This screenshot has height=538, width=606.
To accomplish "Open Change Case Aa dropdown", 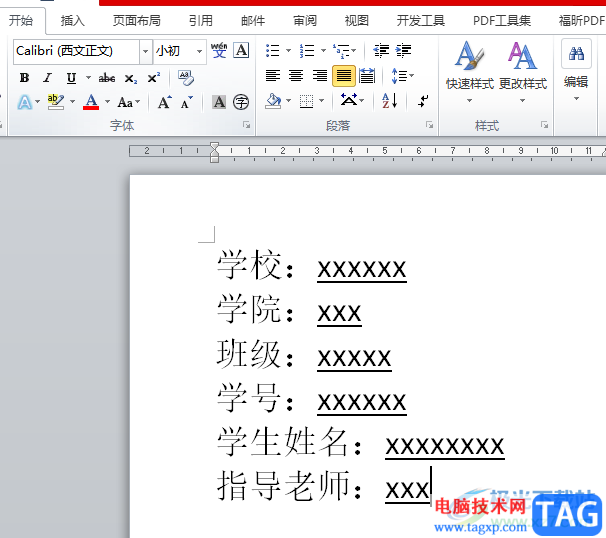I will (x=129, y=102).
